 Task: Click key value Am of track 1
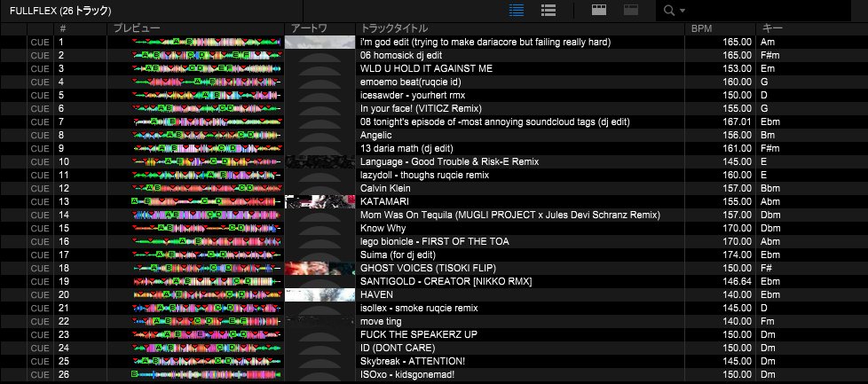tap(768, 42)
